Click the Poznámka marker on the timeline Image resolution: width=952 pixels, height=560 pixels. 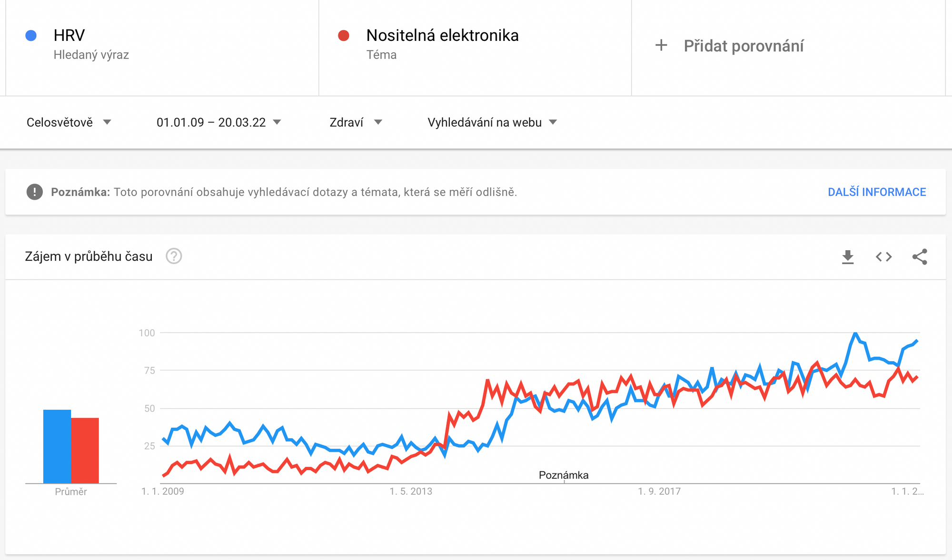click(x=564, y=475)
